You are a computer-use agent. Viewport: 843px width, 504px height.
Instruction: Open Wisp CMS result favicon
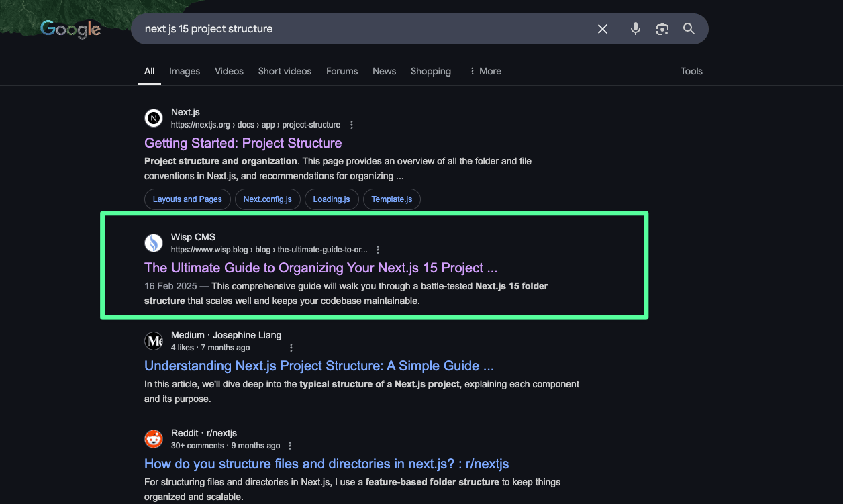(x=154, y=243)
